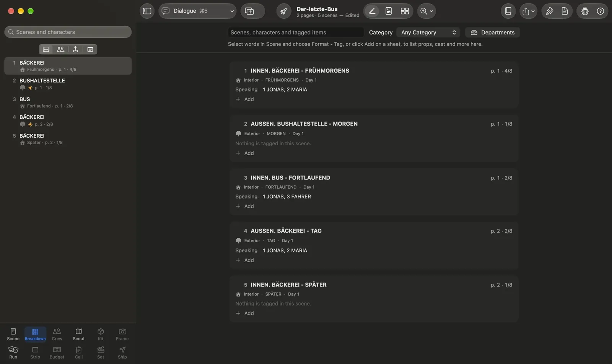
Task: Show locations list in sidebar segment
Action: click(75, 49)
